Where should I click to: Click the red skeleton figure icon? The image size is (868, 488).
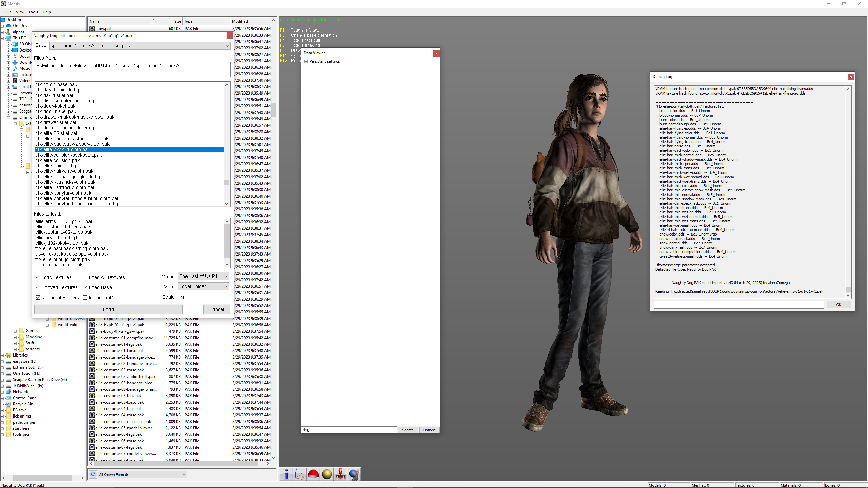point(340,474)
